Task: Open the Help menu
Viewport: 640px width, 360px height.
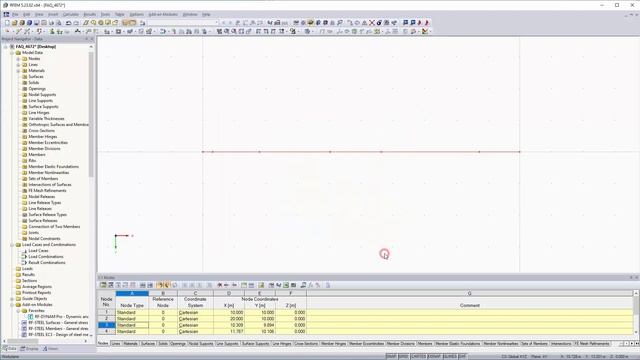Action: (206, 14)
